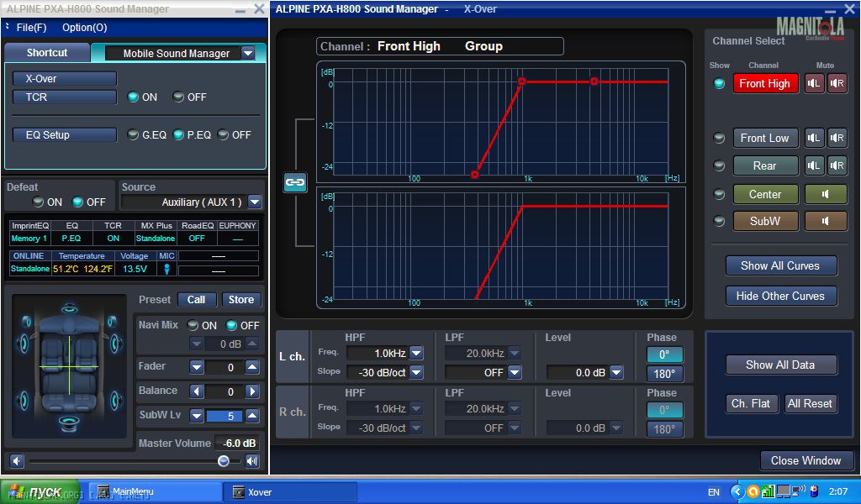Click the car cabin fader position graphic

tap(69, 366)
